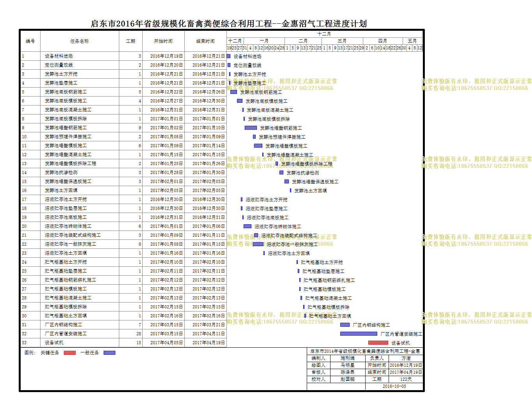Viewport: 532px width, 410px height.
Task: Select the 设备材料进场 Gantt bar
Action: click(229, 56)
